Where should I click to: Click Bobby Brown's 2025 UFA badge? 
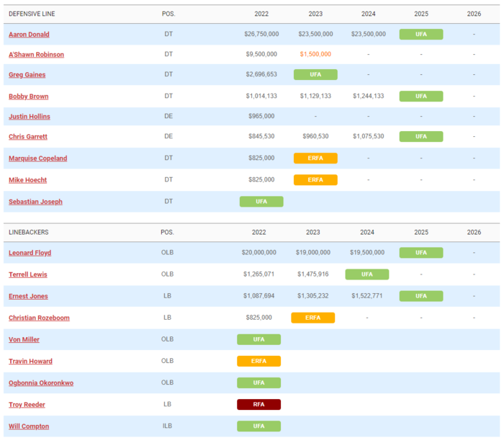pyautogui.click(x=421, y=96)
